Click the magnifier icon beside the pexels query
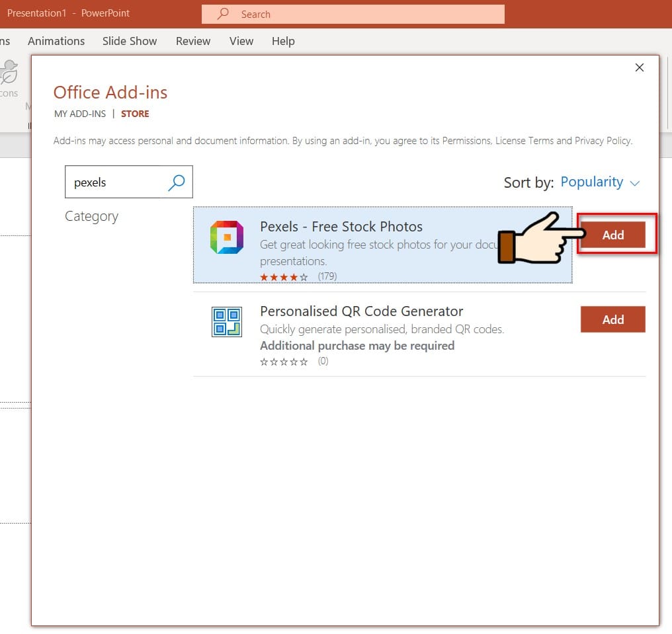The width and height of the screenshot is (672, 634). (176, 182)
